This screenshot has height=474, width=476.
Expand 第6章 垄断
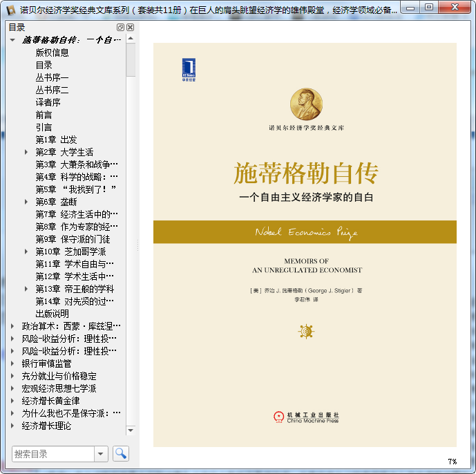point(26,202)
